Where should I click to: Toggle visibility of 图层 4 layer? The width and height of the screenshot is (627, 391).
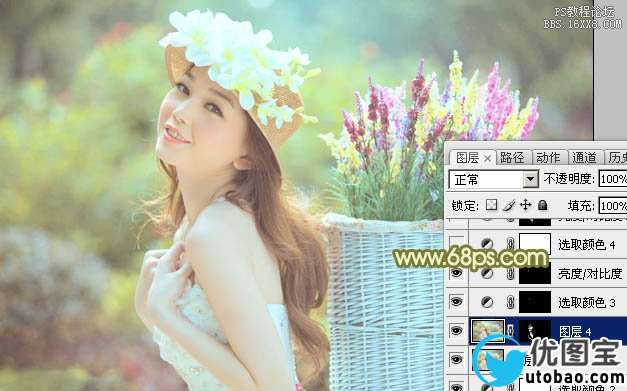457,331
